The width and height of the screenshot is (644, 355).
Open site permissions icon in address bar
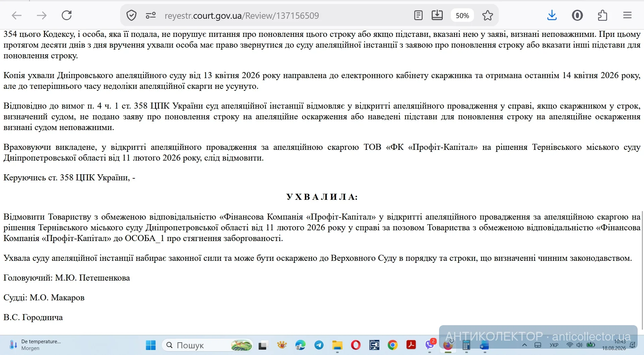pyautogui.click(x=151, y=15)
